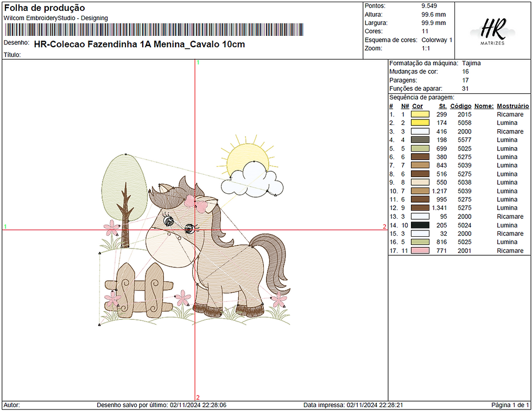Click the 'Paragens:' label
The image size is (532, 411).
tap(403, 80)
